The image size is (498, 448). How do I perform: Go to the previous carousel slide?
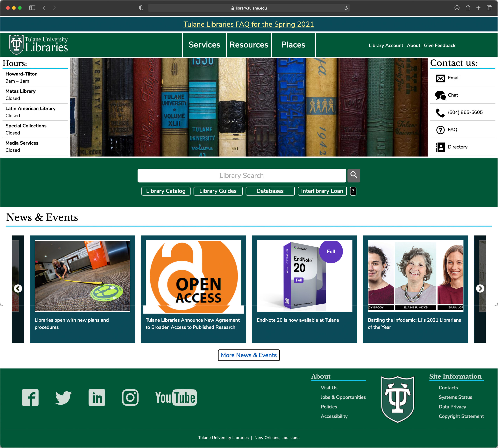click(18, 288)
